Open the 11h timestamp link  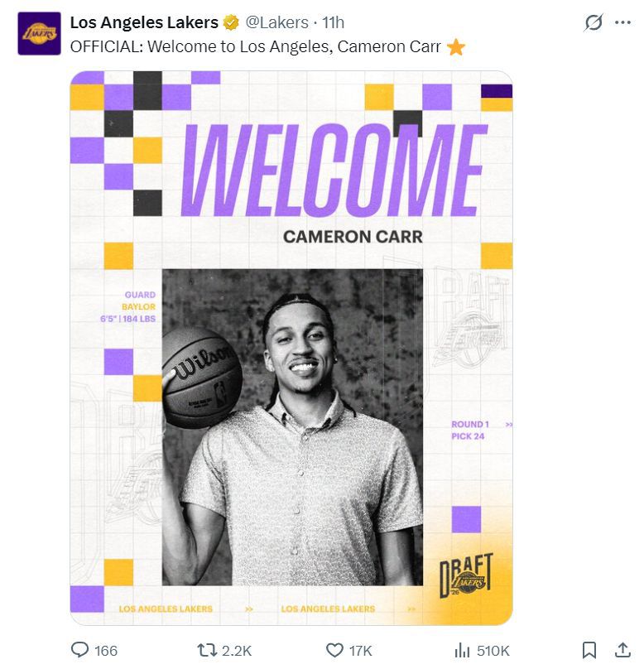click(333, 22)
